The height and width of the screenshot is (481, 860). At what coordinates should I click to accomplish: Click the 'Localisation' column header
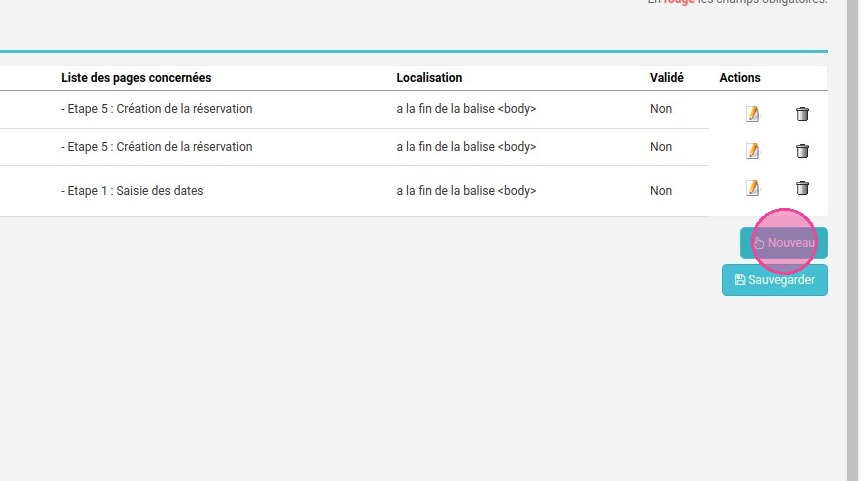click(429, 78)
